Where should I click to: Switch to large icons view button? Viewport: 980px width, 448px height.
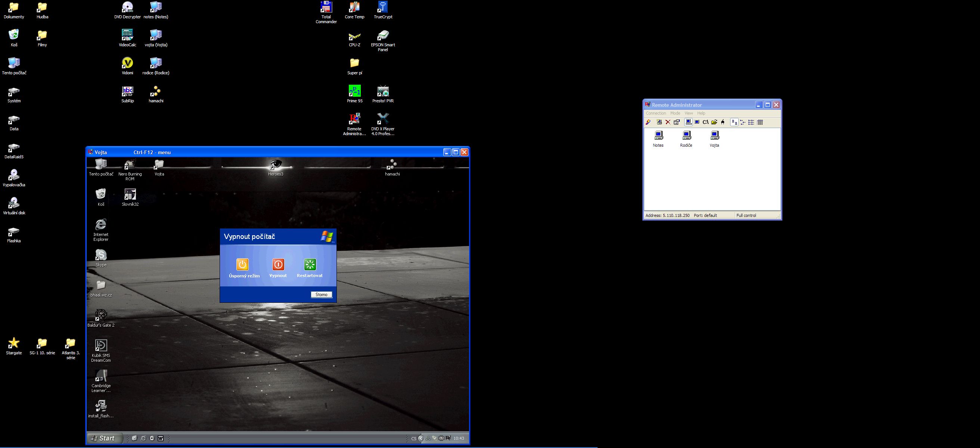click(x=734, y=122)
